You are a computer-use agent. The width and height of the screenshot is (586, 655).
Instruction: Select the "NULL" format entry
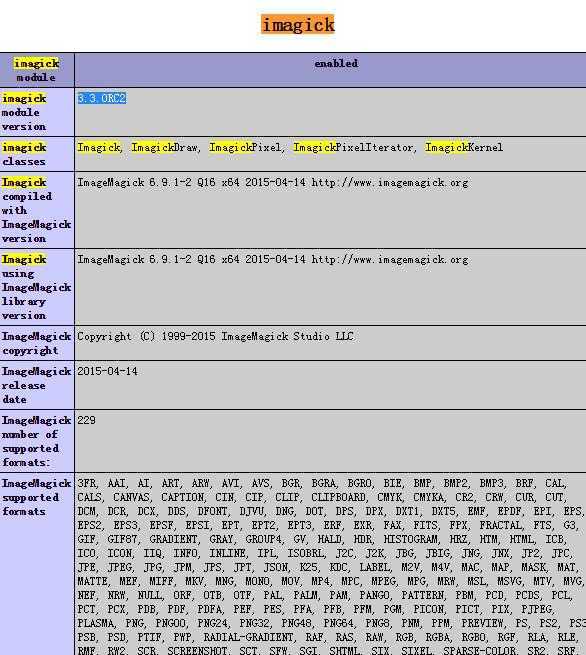(x=150, y=595)
